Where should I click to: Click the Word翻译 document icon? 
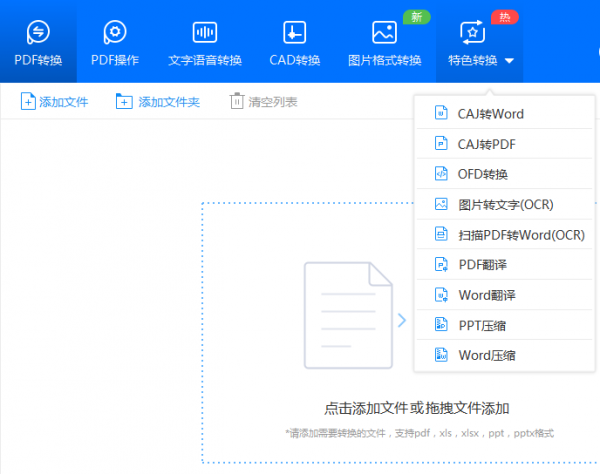[441, 295]
